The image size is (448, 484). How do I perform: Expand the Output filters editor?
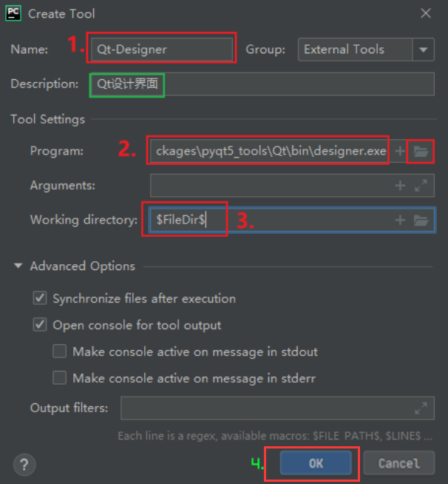pyautogui.click(x=421, y=408)
